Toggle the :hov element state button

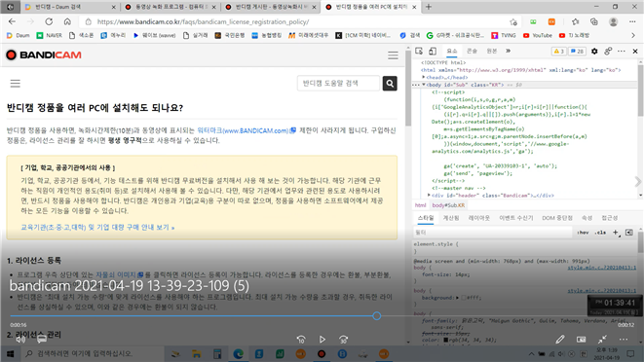coord(583,233)
